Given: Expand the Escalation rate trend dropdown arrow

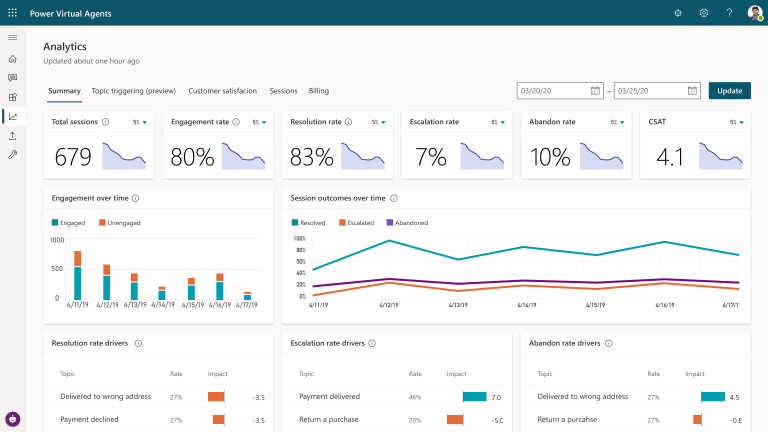Looking at the screenshot, I should coord(502,122).
